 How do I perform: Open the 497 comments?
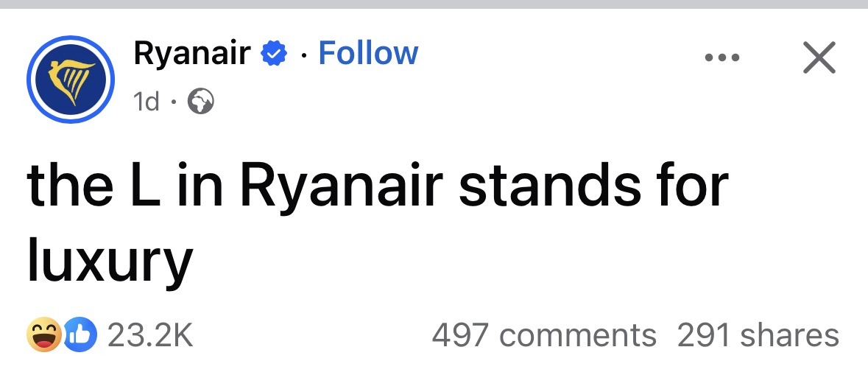pos(543,336)
